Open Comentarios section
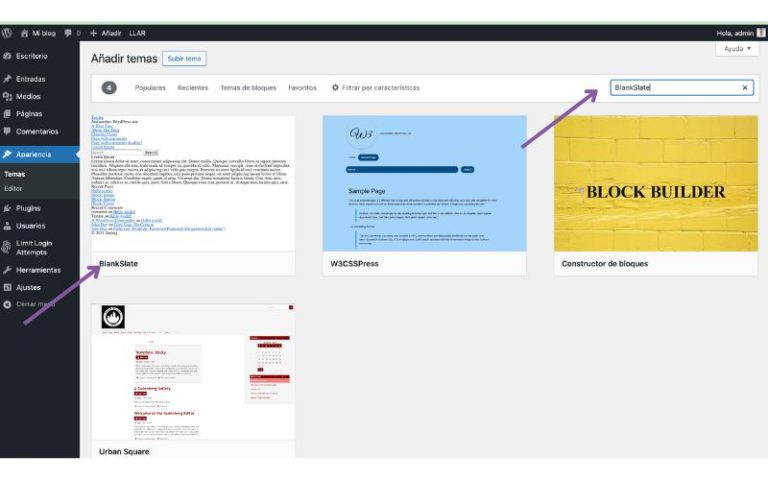 (37, 131)
